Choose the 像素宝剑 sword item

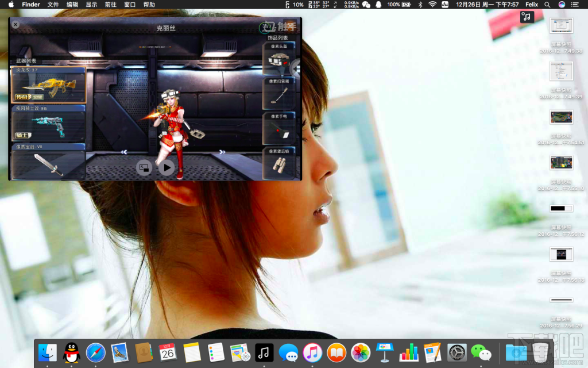(48, 164)
